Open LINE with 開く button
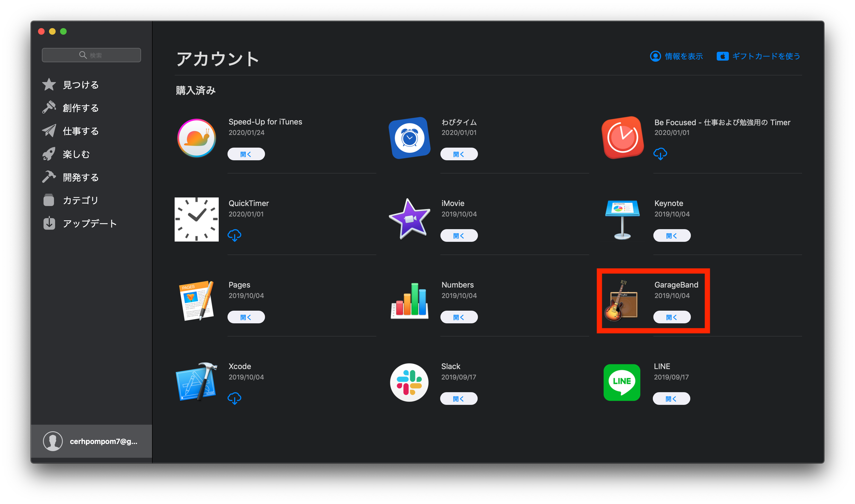 tap(671, 398)
